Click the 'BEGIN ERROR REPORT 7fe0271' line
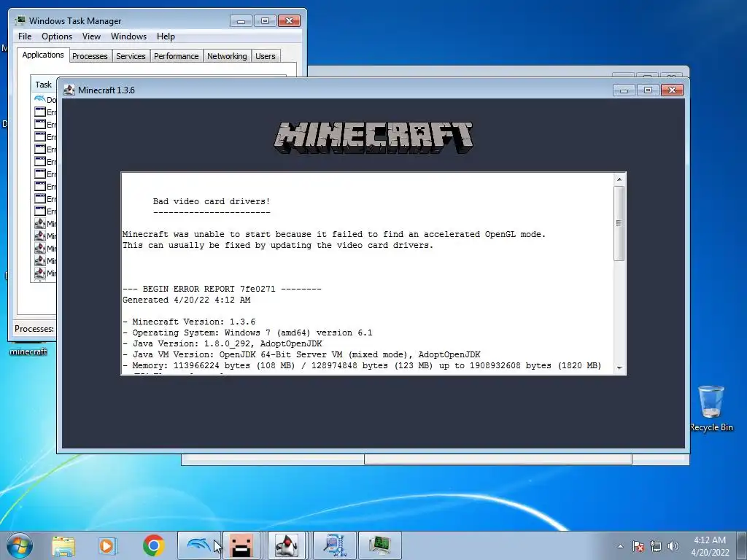This screenshot has height=560, width=747. 222,289
